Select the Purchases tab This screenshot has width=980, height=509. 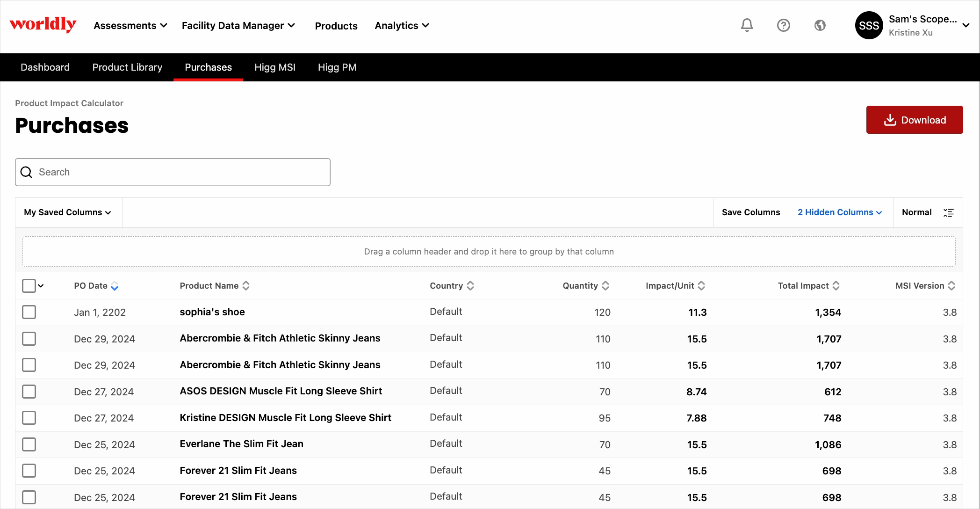click(x=209, y=67)
